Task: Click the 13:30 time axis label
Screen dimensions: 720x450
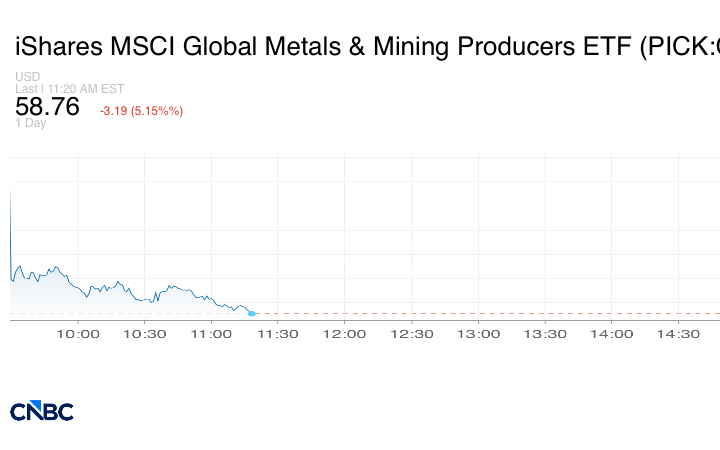Action: point(545,334)
